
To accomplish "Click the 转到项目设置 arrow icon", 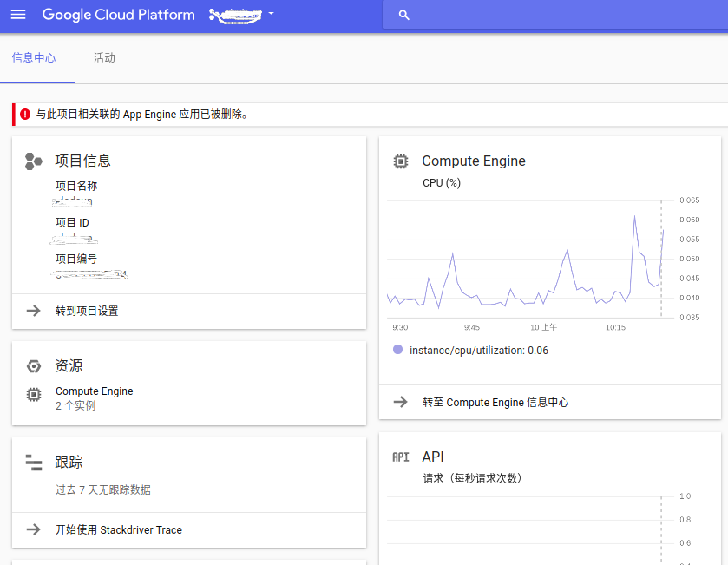I will 32,311.
